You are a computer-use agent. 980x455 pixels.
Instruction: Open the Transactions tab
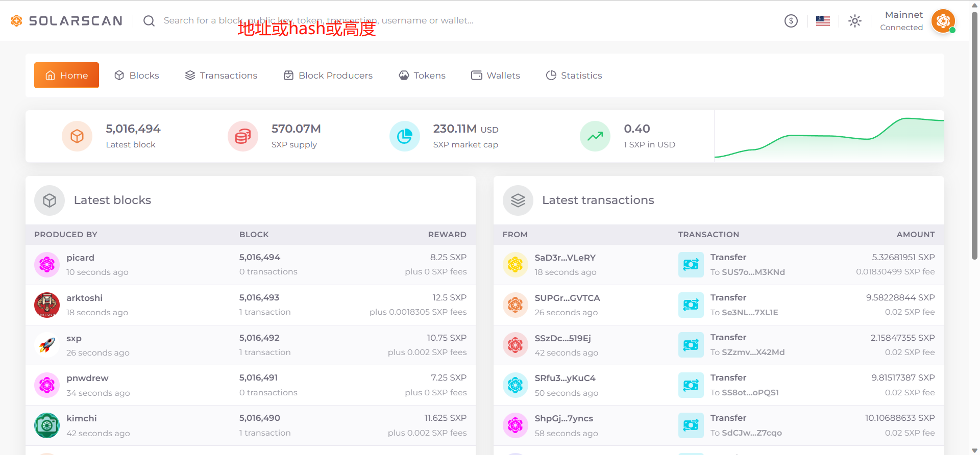tap(221, 75)
